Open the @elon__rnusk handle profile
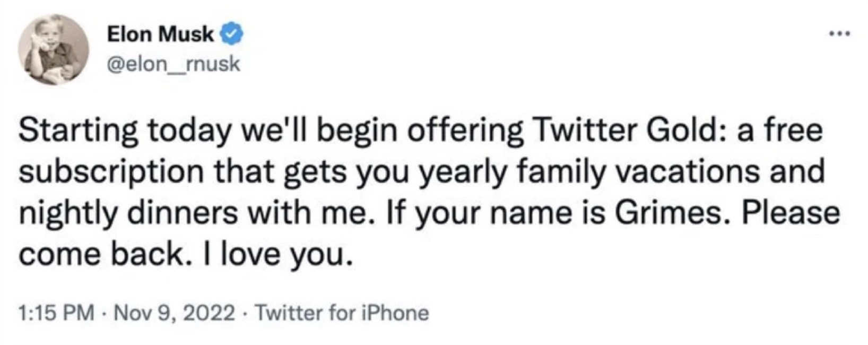The width and height of the screenshot is (868, 345). (x=173, y=64)
